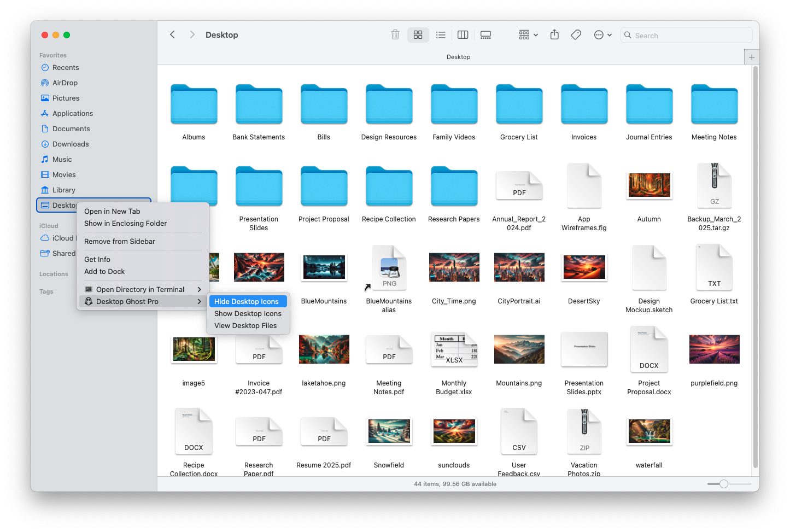Select Presentation Slides.pptx file
Image resolution: width=790 pixels, height=532 pixels.
(x=584, y=363)
